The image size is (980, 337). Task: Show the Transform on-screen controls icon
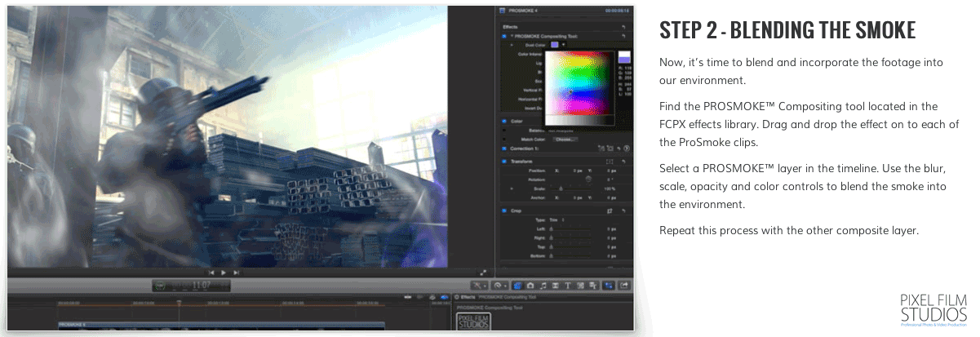(610, 161)
